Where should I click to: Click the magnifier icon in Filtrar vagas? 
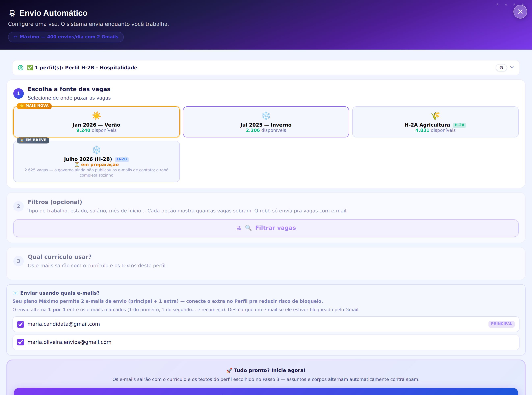pos(248,228)
